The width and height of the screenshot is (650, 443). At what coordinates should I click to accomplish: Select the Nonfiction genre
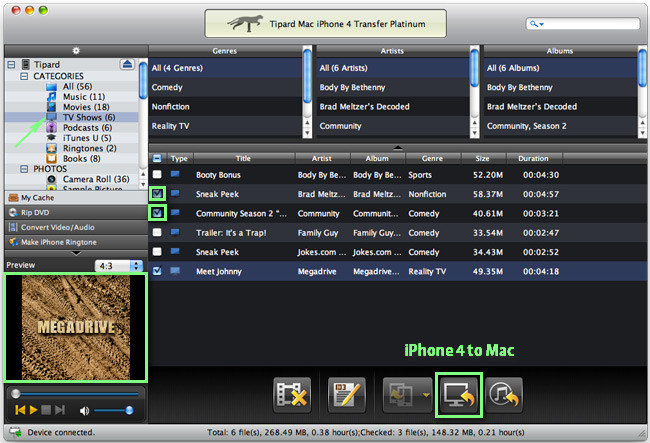(226, 107)
